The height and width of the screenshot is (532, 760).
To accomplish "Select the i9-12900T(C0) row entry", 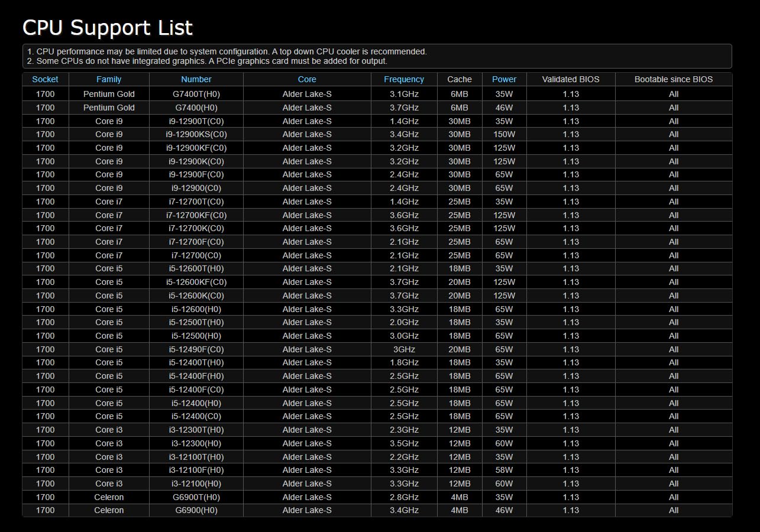I will [x=196, y=121].
